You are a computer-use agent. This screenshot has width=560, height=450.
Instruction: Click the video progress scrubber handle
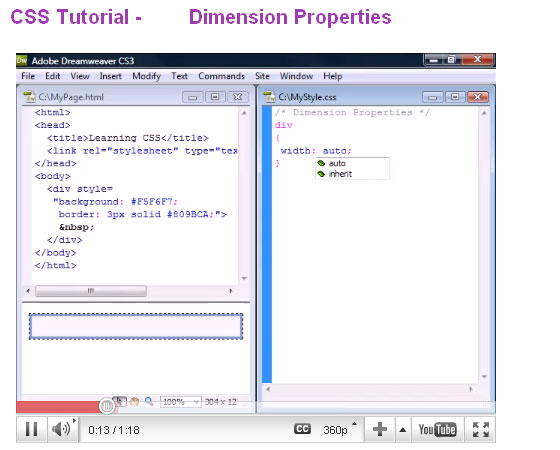point(106,406)
